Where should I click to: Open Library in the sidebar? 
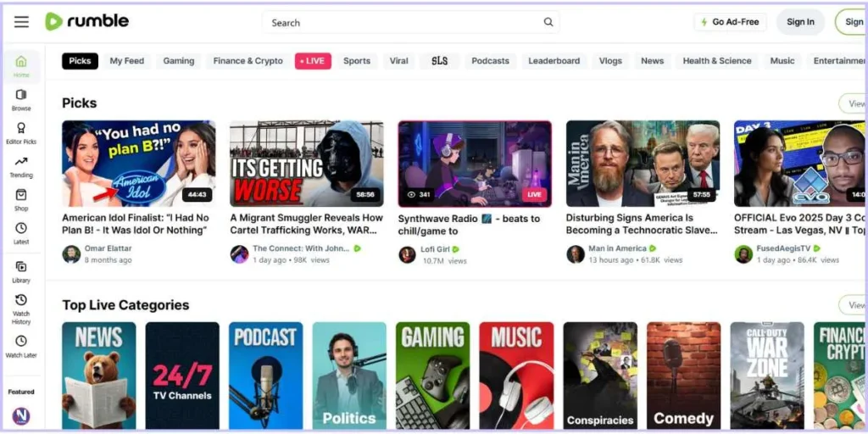point(21,271)
